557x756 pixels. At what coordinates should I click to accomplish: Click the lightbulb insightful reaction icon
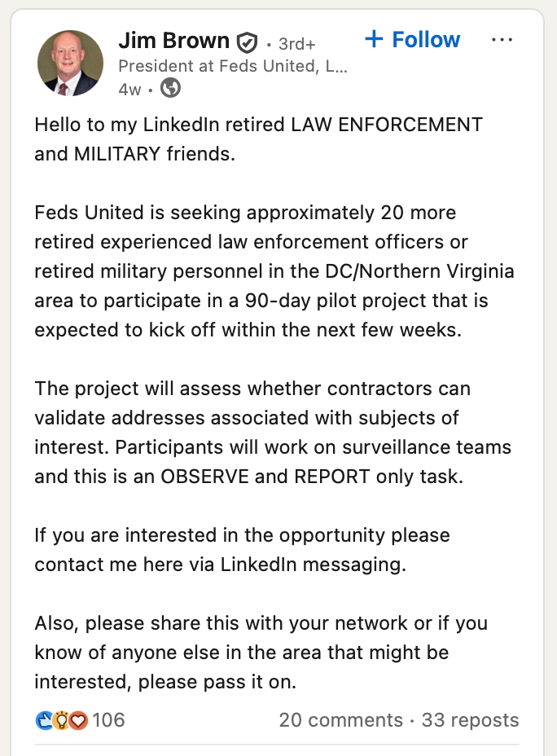coord(61,720)
